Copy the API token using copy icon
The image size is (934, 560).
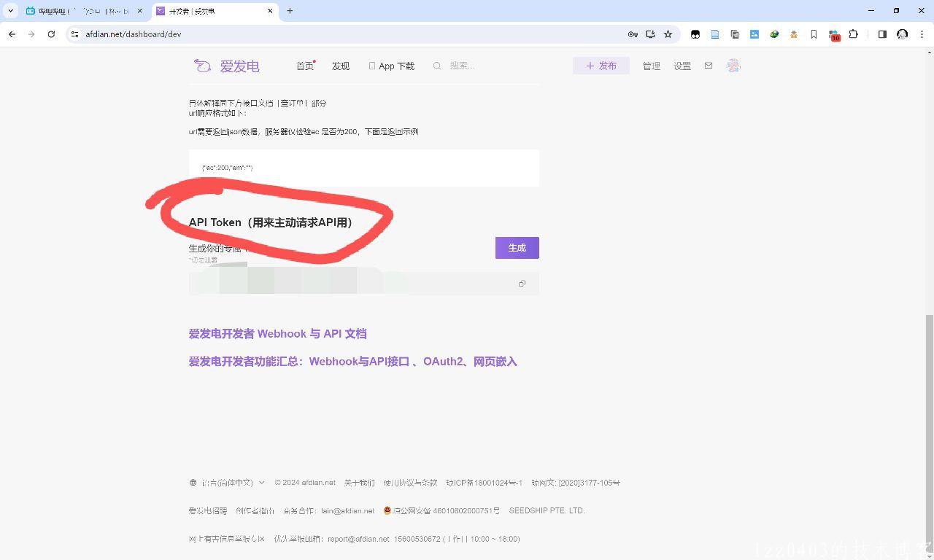(x=522, y=284)
